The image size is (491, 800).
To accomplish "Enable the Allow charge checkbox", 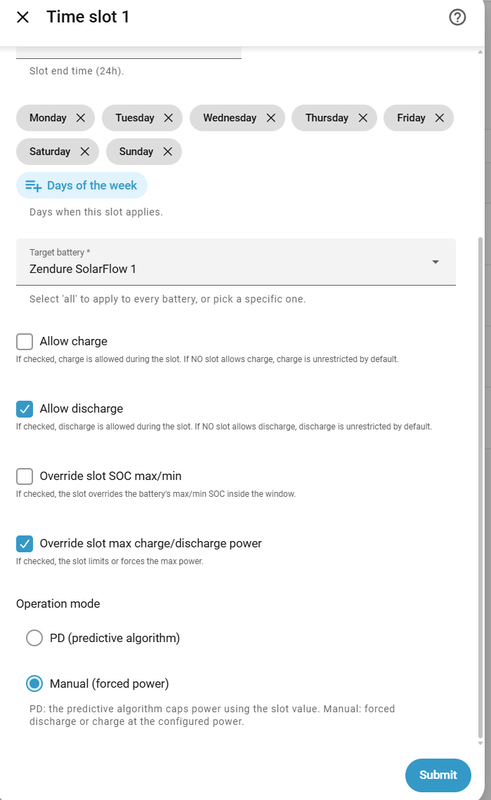I will point(24,341).
